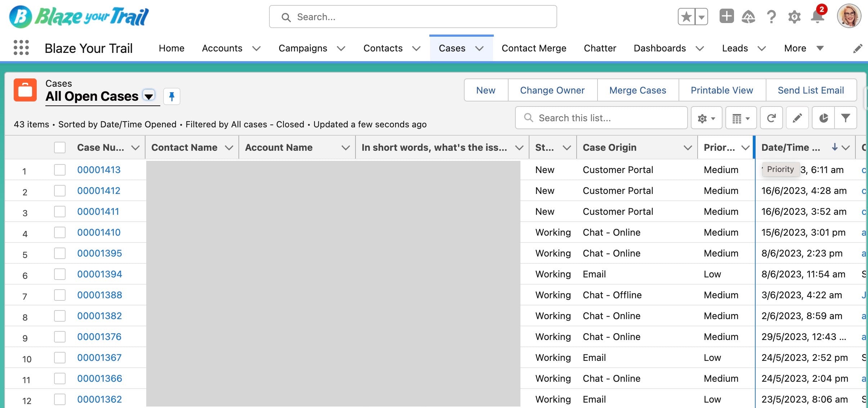Viewport: 868px width, 408px height.
Task: Expand the Case Origin column dropdown
Action: 687,147
